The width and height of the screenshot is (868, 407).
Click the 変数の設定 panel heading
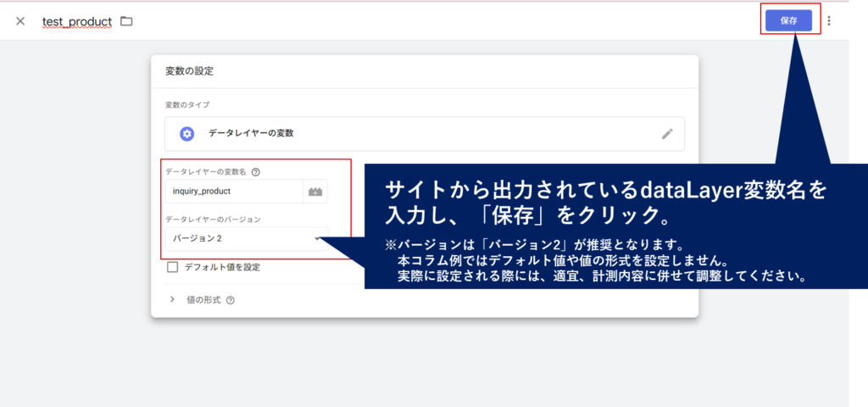189,71
